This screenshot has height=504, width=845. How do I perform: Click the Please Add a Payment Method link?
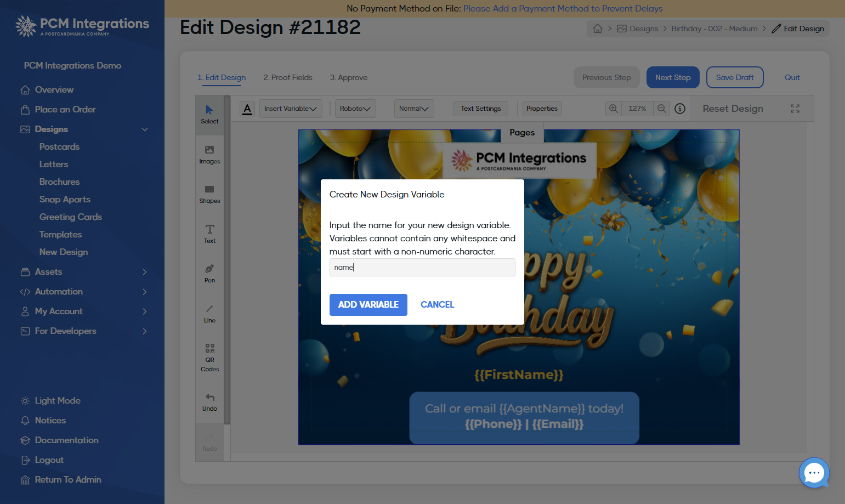pos(563,8)
